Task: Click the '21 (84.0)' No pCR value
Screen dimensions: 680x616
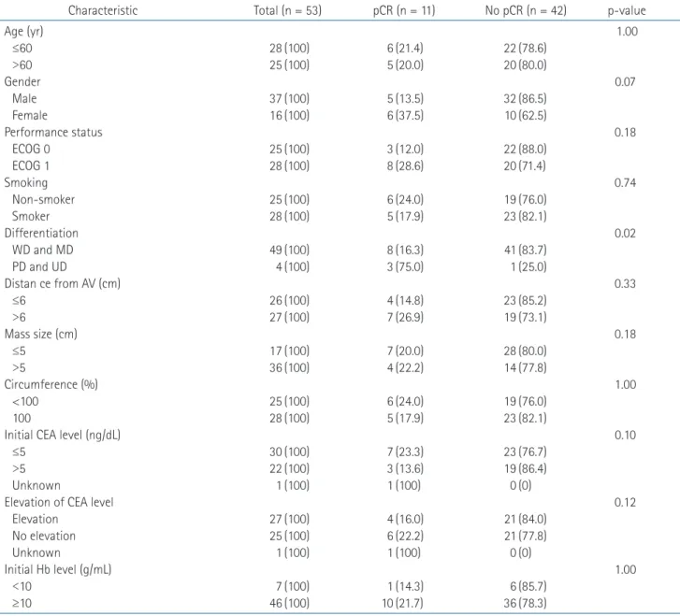Action: coord(525,519)
